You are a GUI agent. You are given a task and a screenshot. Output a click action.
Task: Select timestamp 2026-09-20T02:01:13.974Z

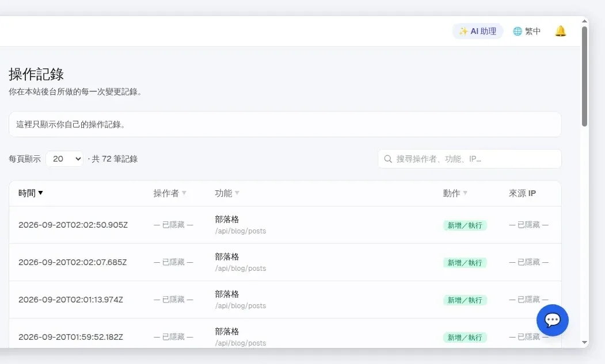(x=71, y=300)
